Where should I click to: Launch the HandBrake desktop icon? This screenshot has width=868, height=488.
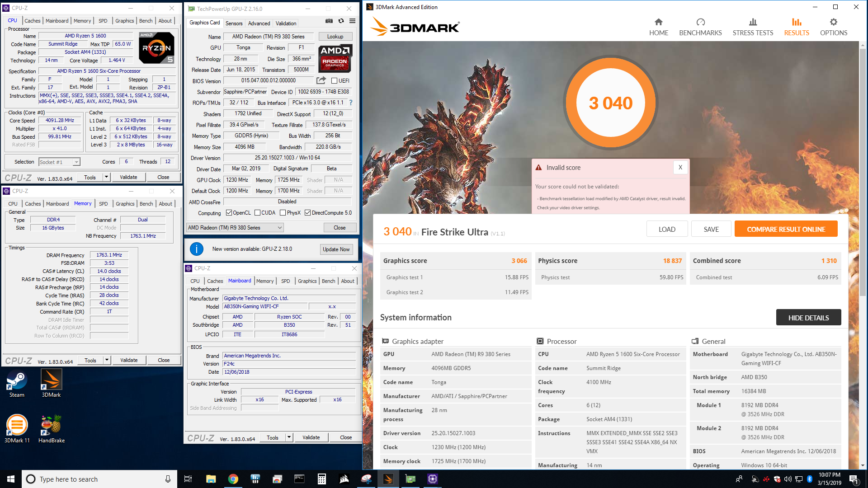coord(51,429)
